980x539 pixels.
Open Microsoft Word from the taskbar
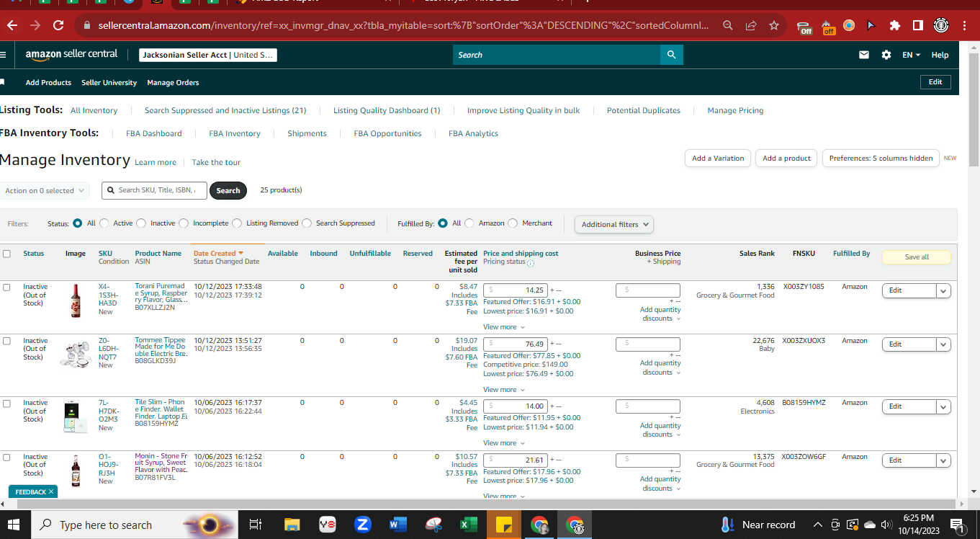(398, 525)
